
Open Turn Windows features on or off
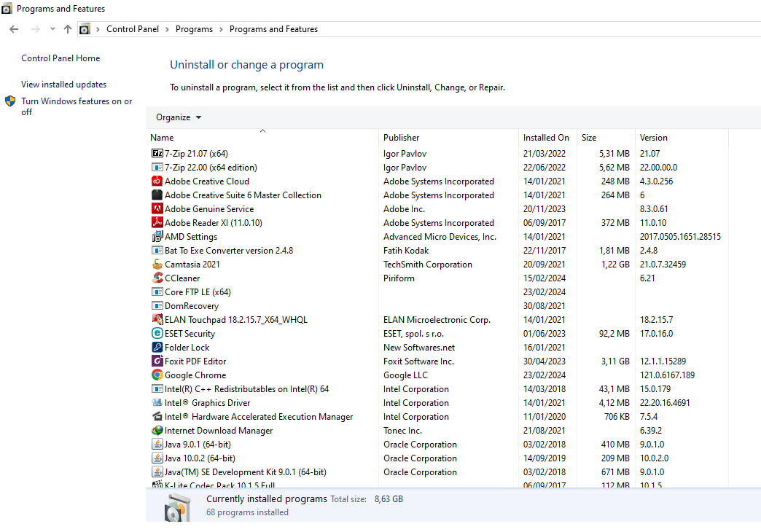click(77, 106)
